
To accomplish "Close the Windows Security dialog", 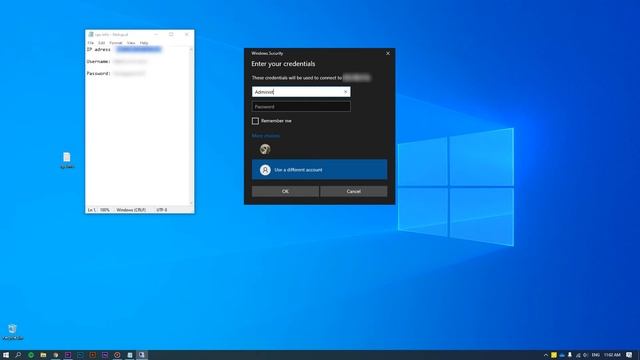I will pyautogui.click(x=388, y=53).
